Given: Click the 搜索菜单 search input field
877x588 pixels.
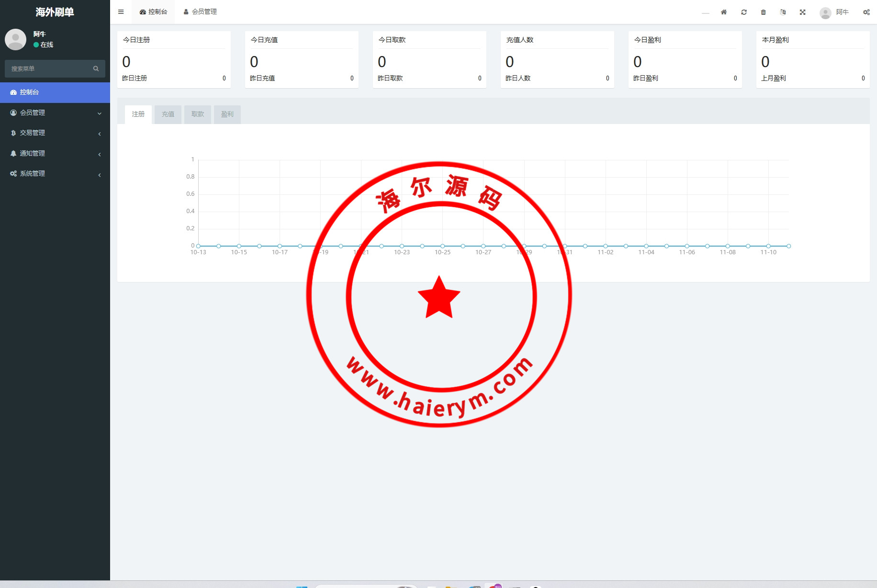Looking at the screenshot, I should [x=48, y=68].
